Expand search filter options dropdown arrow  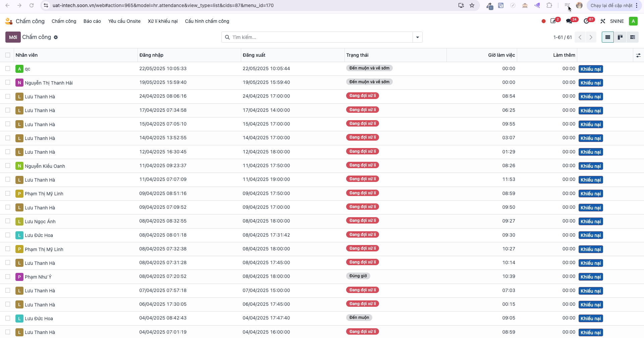(x=418, y=37)
